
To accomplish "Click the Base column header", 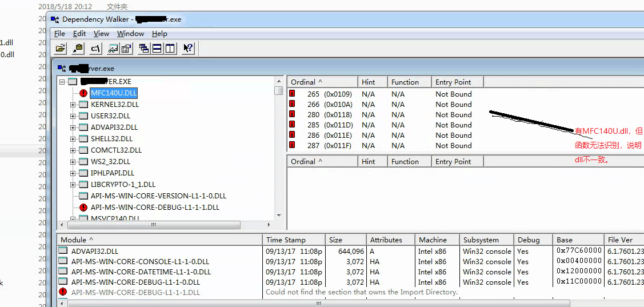I will click(x=578, y=240).
